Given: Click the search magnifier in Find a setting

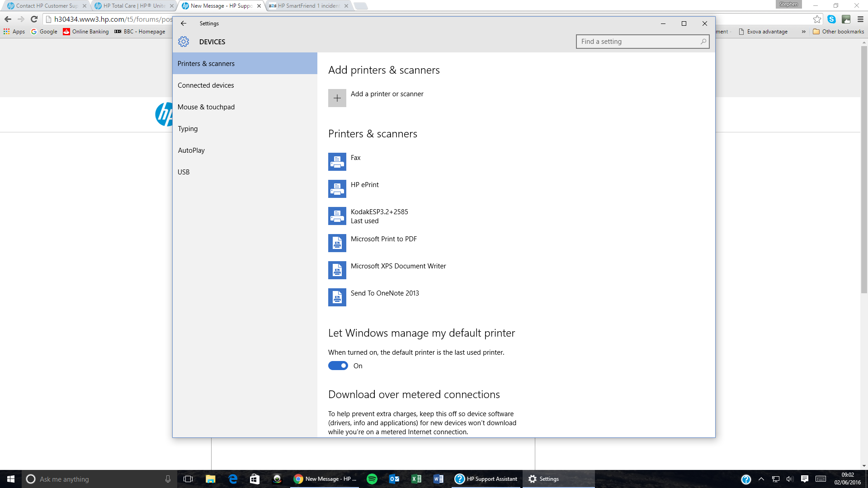Looking at the screenshot, I should (703, 42).
